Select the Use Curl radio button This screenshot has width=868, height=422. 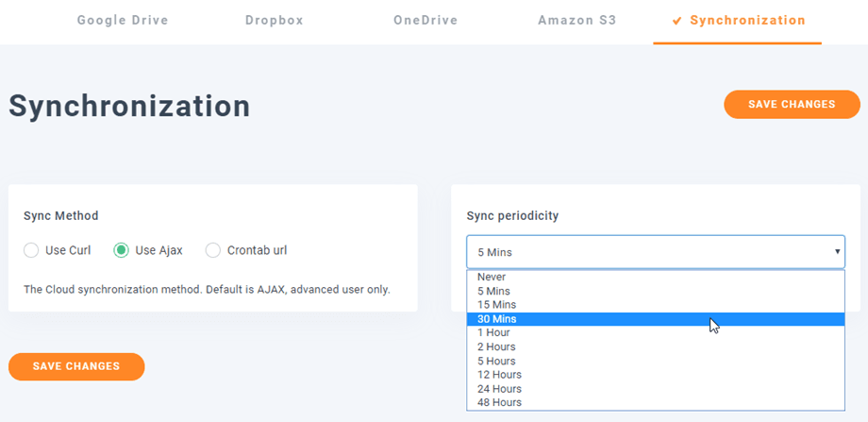[x=31, y=250]
